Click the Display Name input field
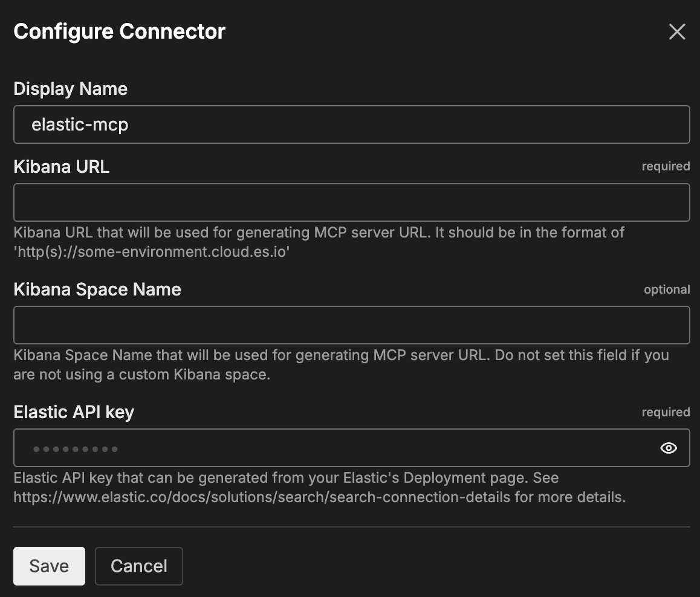700x597 pixels. click(x=351, y=124)
